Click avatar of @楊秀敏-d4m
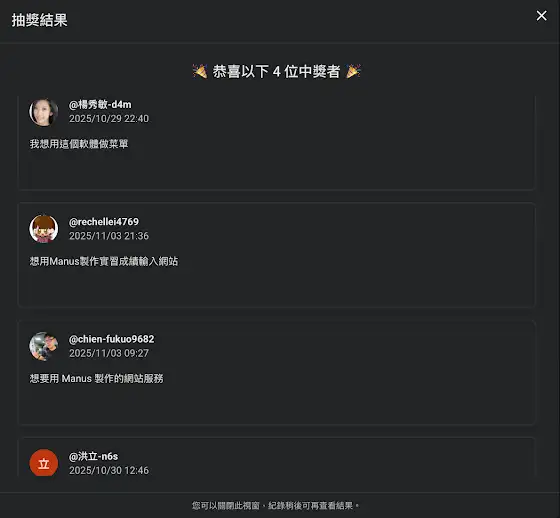The image size is (560, 518). click(44, 112)
